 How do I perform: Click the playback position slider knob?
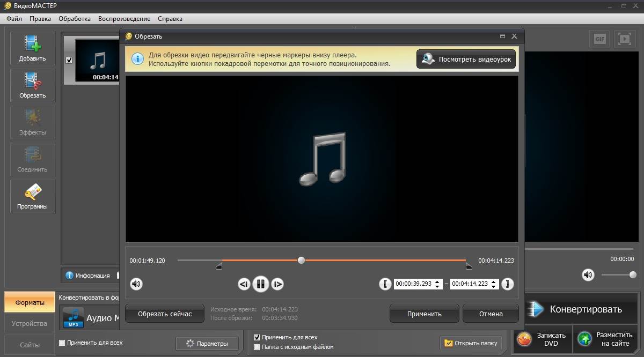(301, 260)
